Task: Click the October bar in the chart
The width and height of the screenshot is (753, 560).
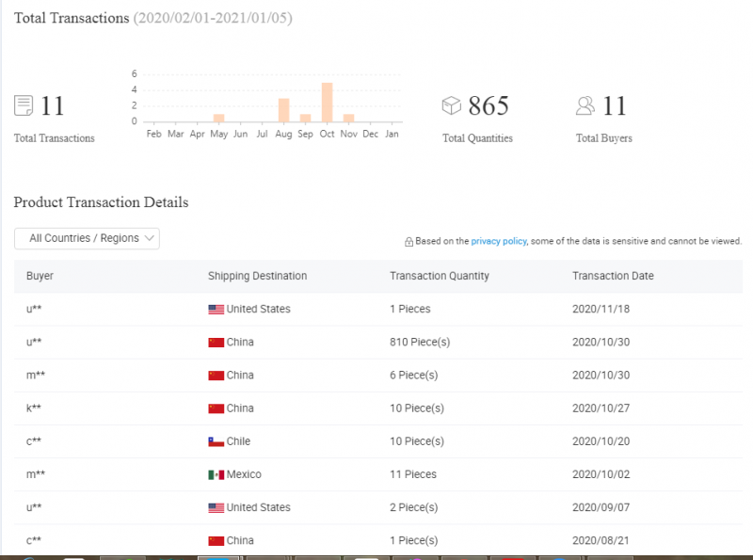Action: click(327, 103)
